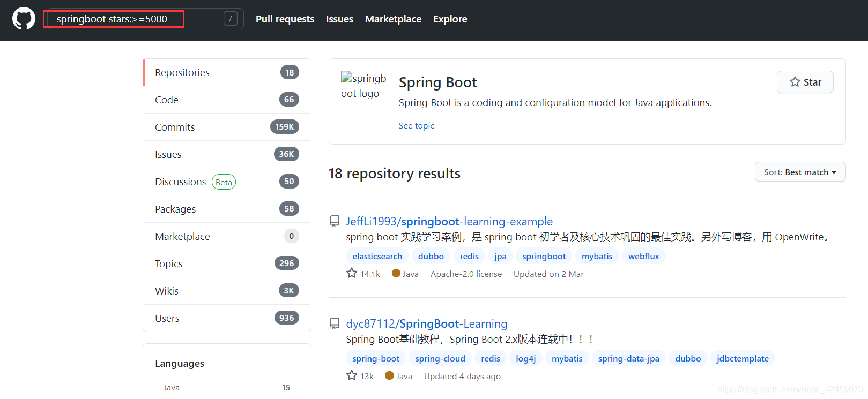Click the webflux topic tag
This screenshot has height=399, width=868.
pos(643,256)
